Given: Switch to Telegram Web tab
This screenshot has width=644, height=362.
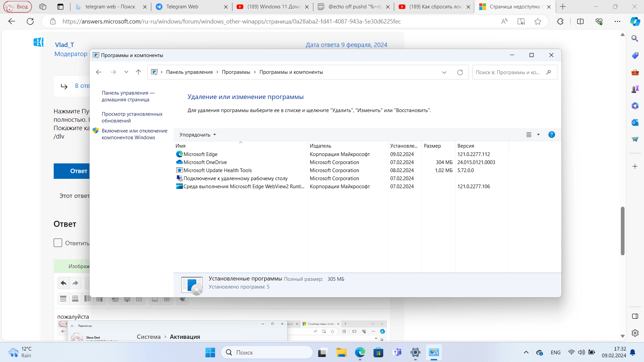Looking at the screenshot, I should coord(191,7).
